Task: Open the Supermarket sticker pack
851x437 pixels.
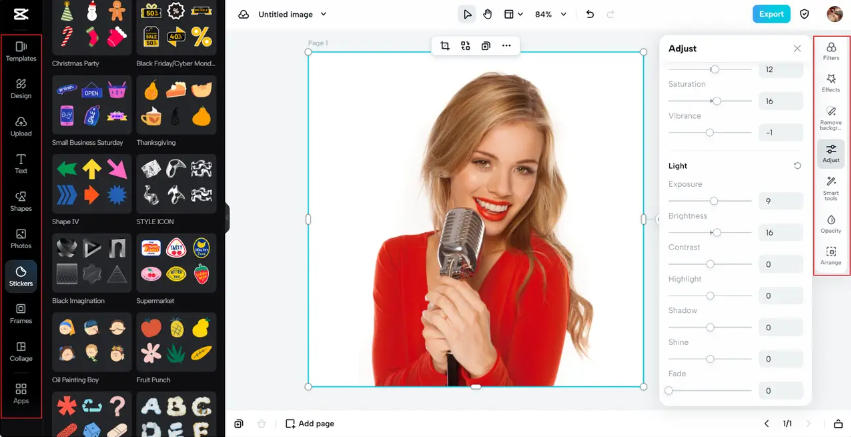Action: [176, 263]
